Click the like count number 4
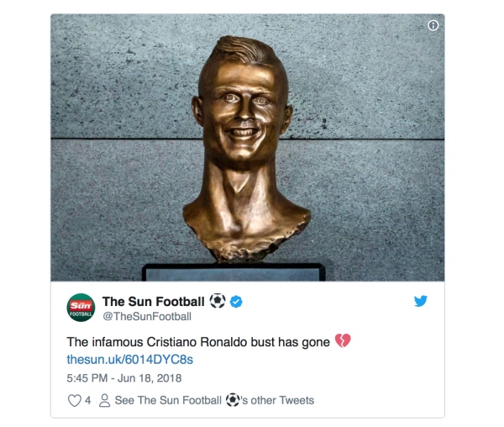This screenshot has height=427, width=504. 88,400
